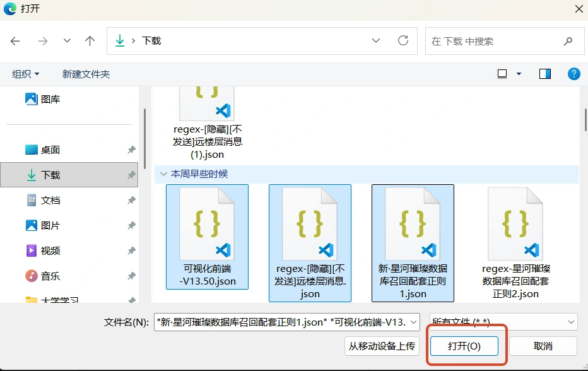Click 下载 in the address path

pos(151,40)
